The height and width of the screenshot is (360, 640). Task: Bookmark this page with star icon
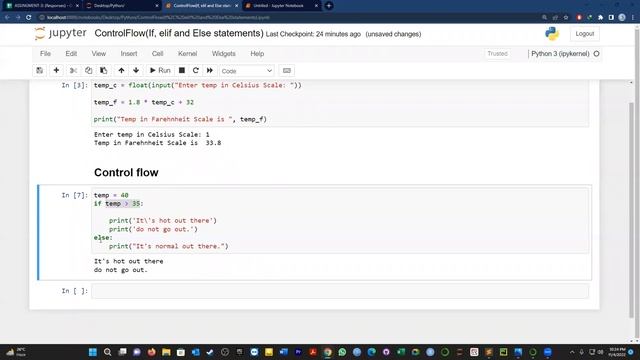(566, 18)
